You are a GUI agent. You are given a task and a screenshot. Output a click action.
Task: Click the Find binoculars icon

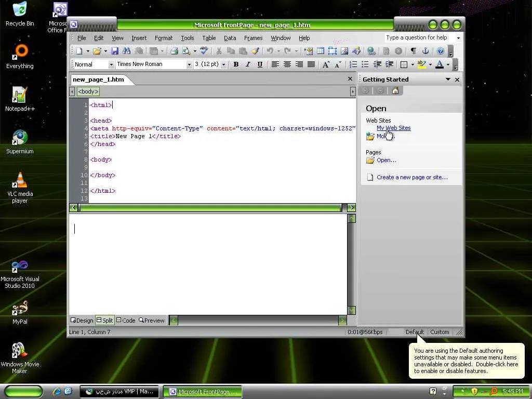point(127,51)
